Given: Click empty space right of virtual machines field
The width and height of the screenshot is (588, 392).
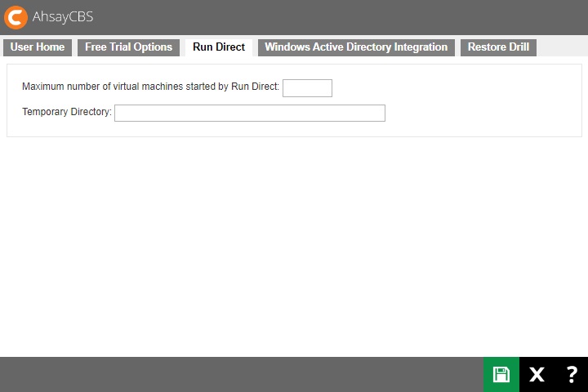Looking at the screenshot, I should [x=457, y=87].
